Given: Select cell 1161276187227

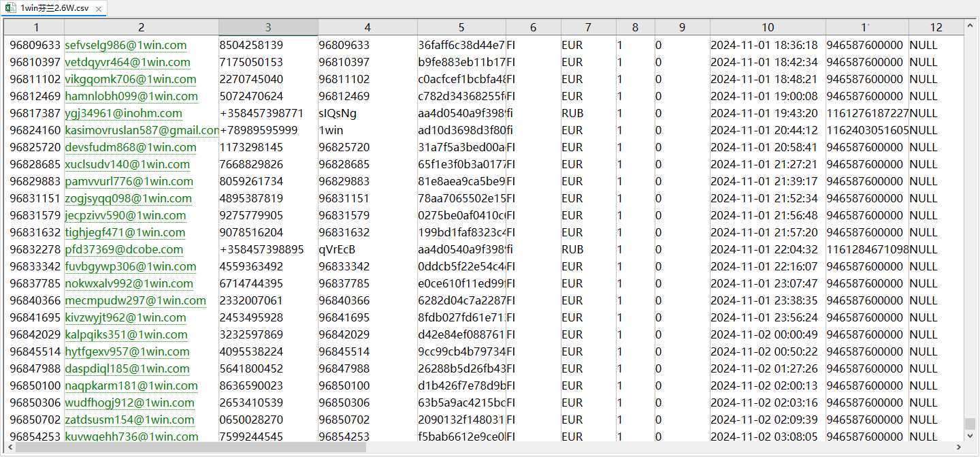Looking at the screenshot, I should (867, 113).
